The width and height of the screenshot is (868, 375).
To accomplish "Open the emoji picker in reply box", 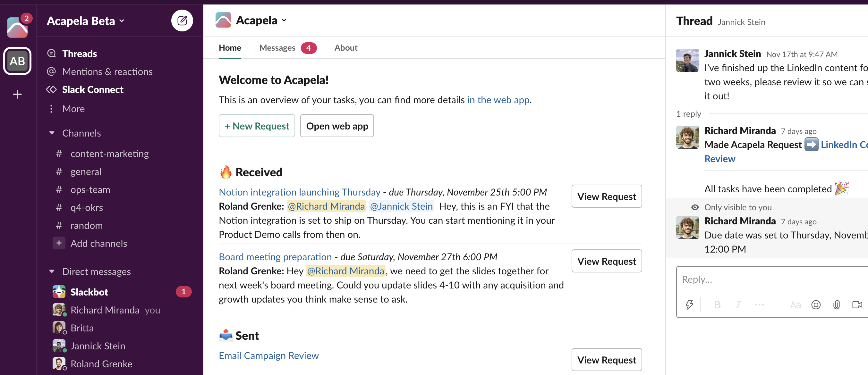I will coord(816,304).
